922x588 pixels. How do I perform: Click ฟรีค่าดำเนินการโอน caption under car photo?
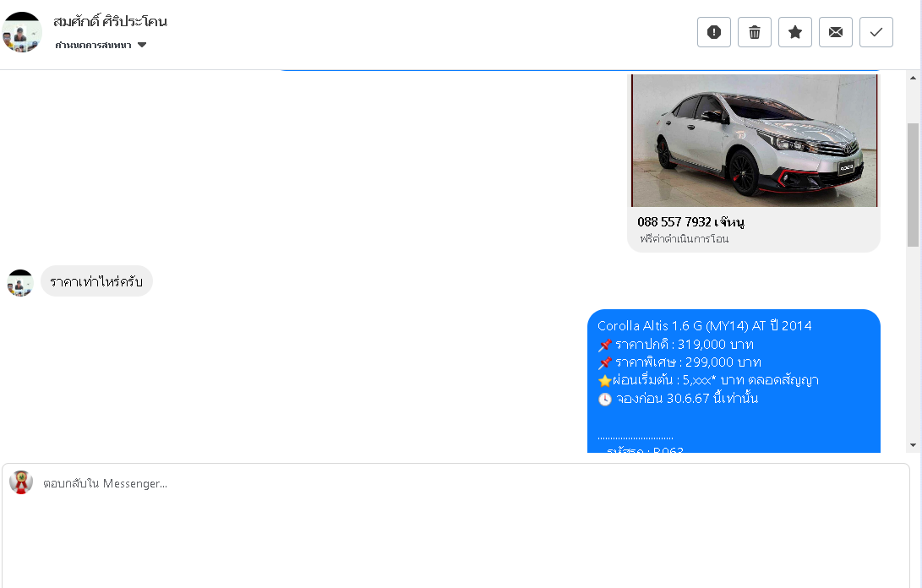(684, 239)
